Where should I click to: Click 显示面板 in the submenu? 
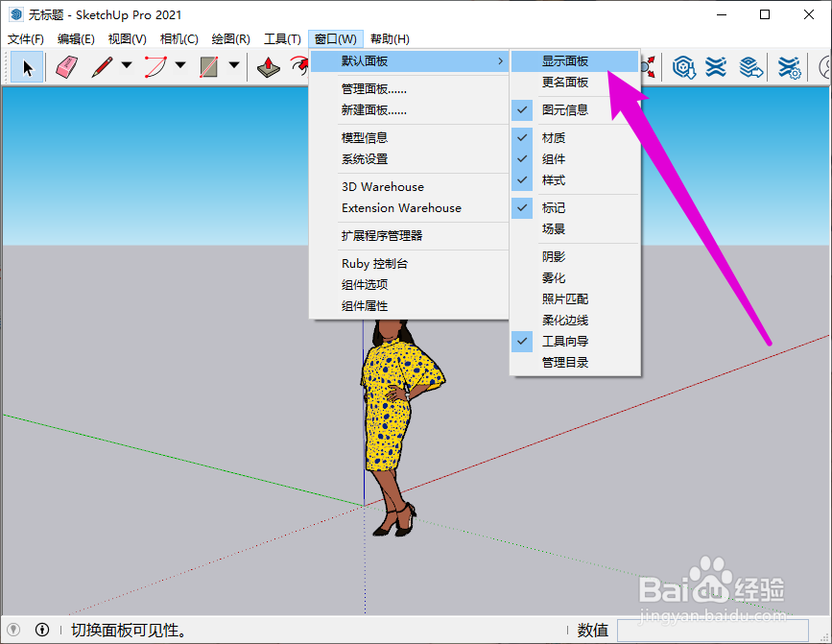(x=566, y=60)
